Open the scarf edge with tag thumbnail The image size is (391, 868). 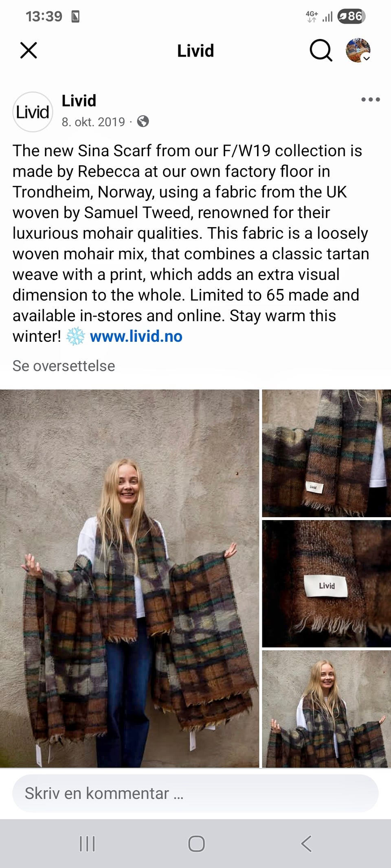327,453
